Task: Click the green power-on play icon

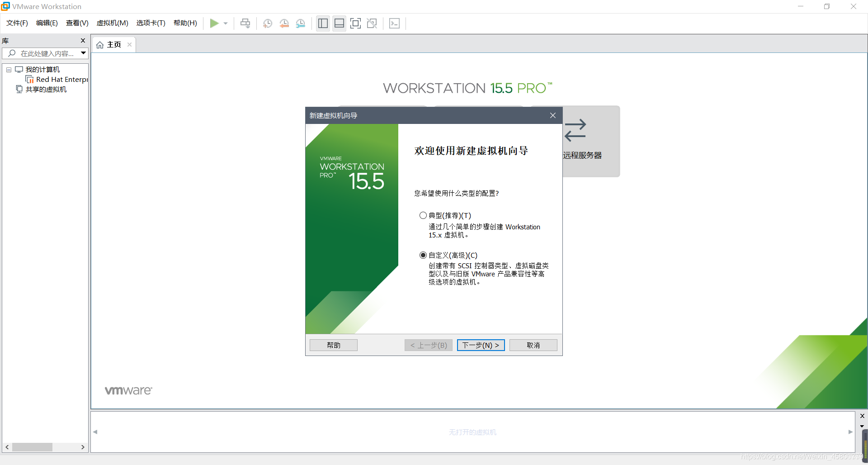Action: [x=214, y=23]
